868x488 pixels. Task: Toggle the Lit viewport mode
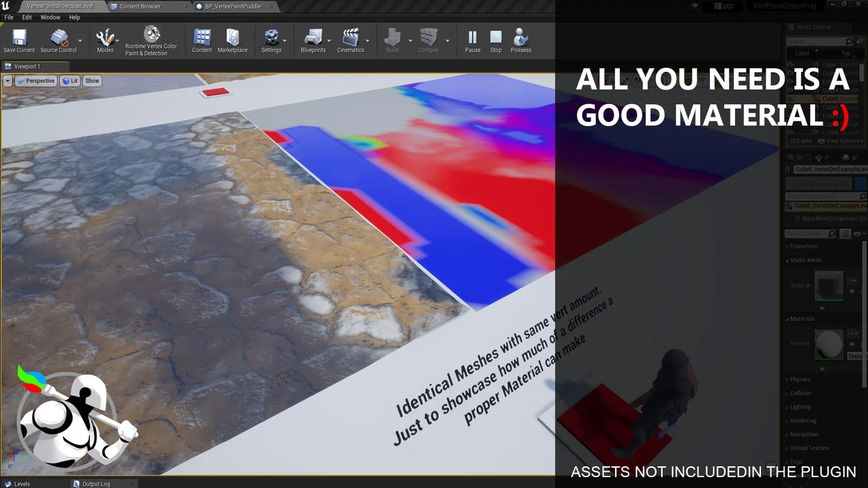[x=70, y=81]
